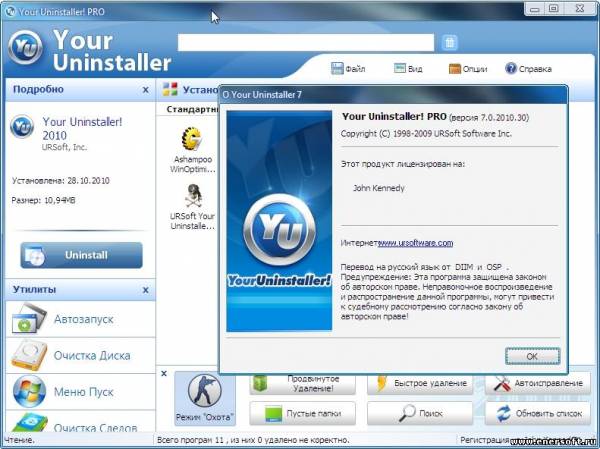The width and height of the screenshot is (600, 449).
Task: Click Продвинутое Удаление button
Action: (303, 384)
